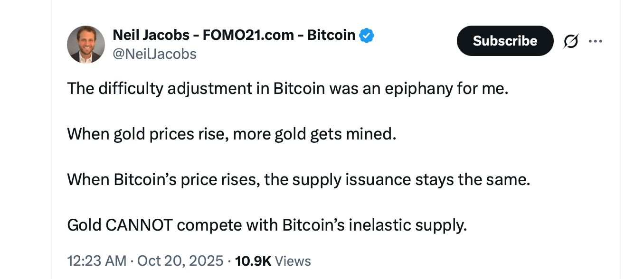Open the avatar thumbnail of Neil Jacobs
Image resolution: width=644 pixels, height=279 pixels.
(x=86, y=44)
